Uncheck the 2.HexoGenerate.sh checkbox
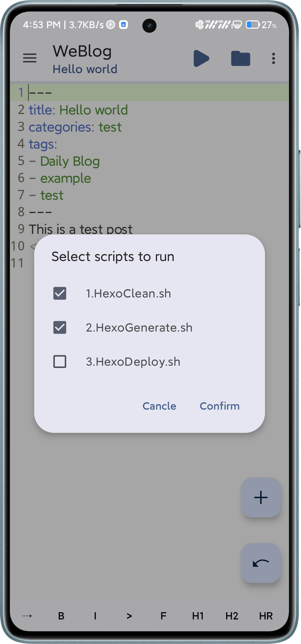 [x=60, y=327]
